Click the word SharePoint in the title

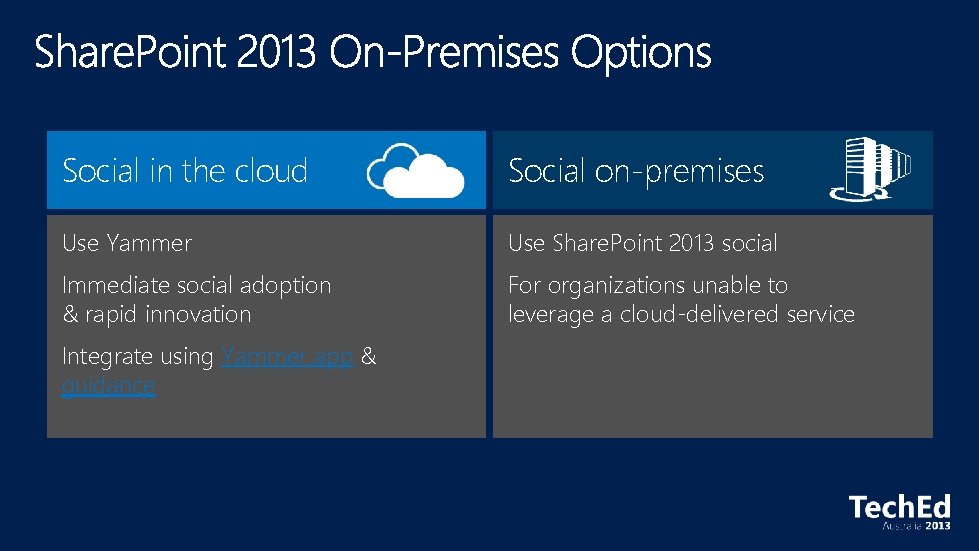(132, 53)
